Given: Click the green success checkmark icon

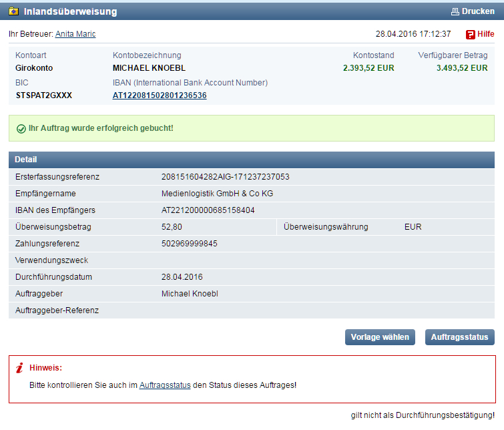Looking at the screenshot, I should 21,129.
